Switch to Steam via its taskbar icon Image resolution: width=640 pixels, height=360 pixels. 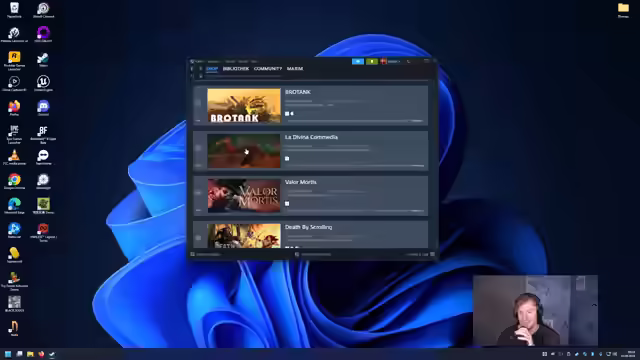click(x=52, y=354)
